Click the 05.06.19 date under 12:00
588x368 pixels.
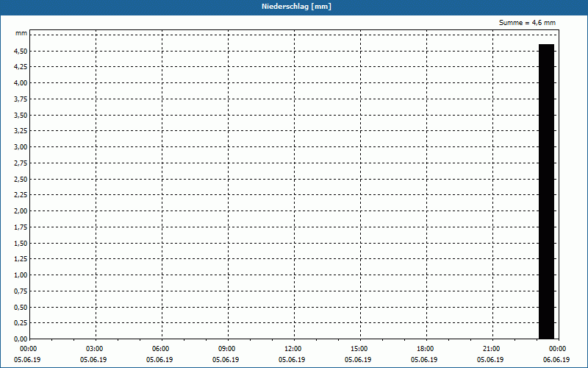point(292,360)
